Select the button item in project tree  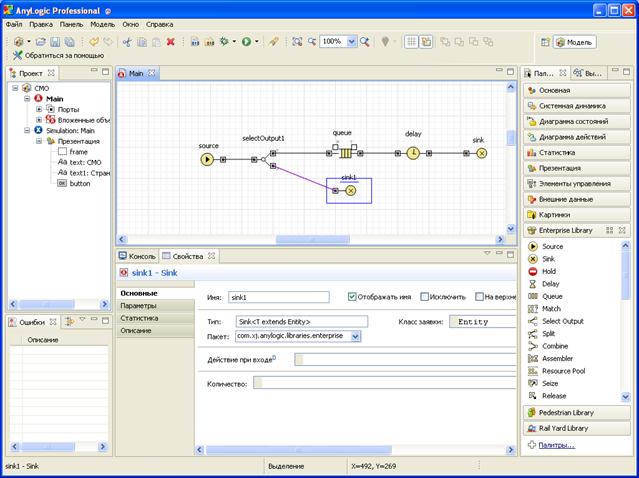tap(74, 184)
